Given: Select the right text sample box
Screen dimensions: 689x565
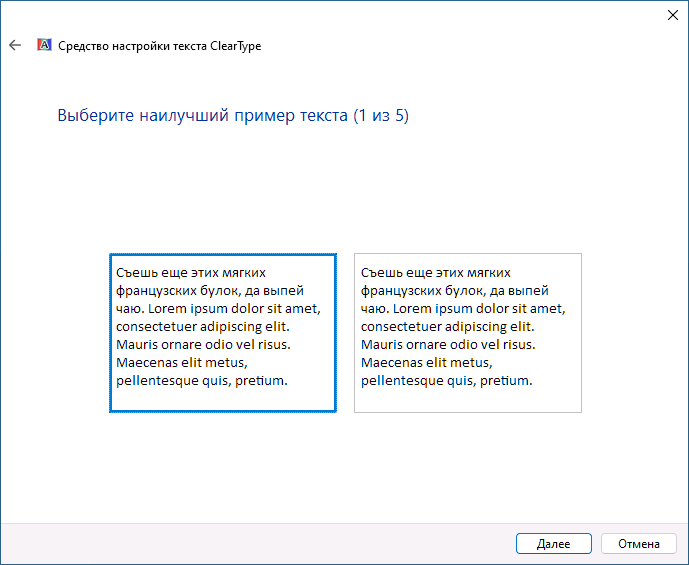Looking at the screenshot, I should [x=468, y=333].
